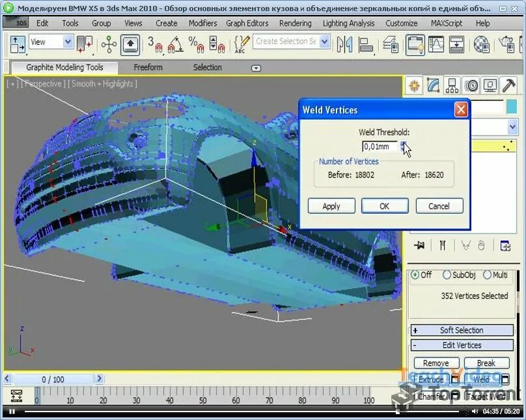Viewport: 526px width, 420px height.
Task: Click the Break button in Edit Vertices
Action: click(486, 363)
